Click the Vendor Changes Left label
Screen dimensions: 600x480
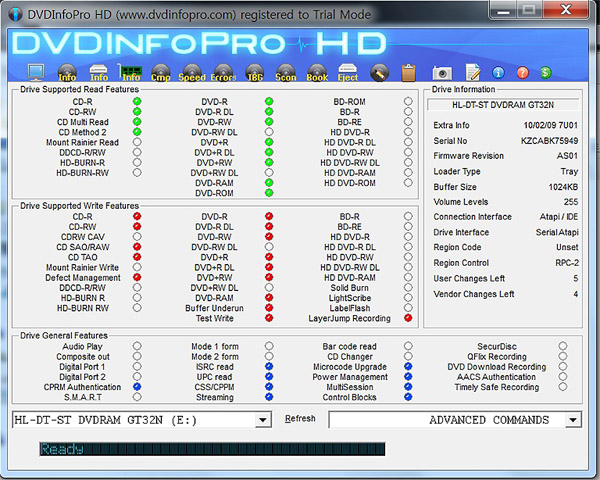pos(474,294)
